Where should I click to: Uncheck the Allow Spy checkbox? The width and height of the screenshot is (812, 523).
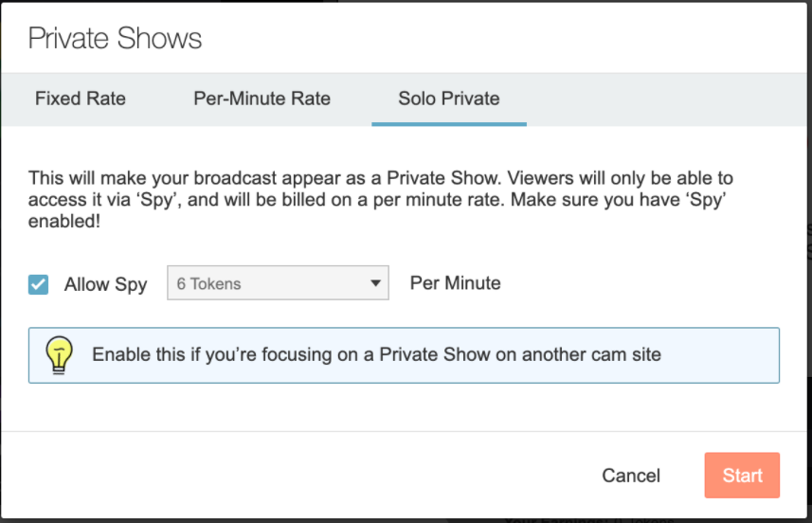pyautogui.click(x=39, y=283)
